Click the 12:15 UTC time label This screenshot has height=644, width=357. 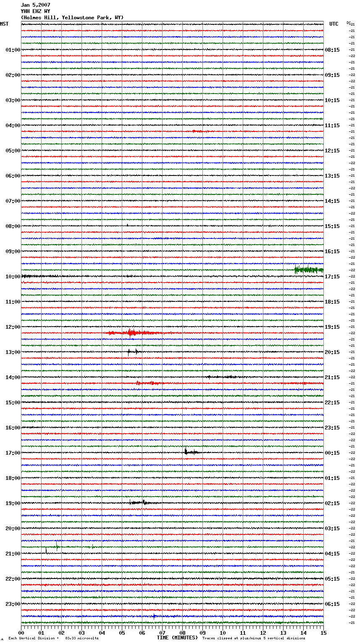coord(332,151)
